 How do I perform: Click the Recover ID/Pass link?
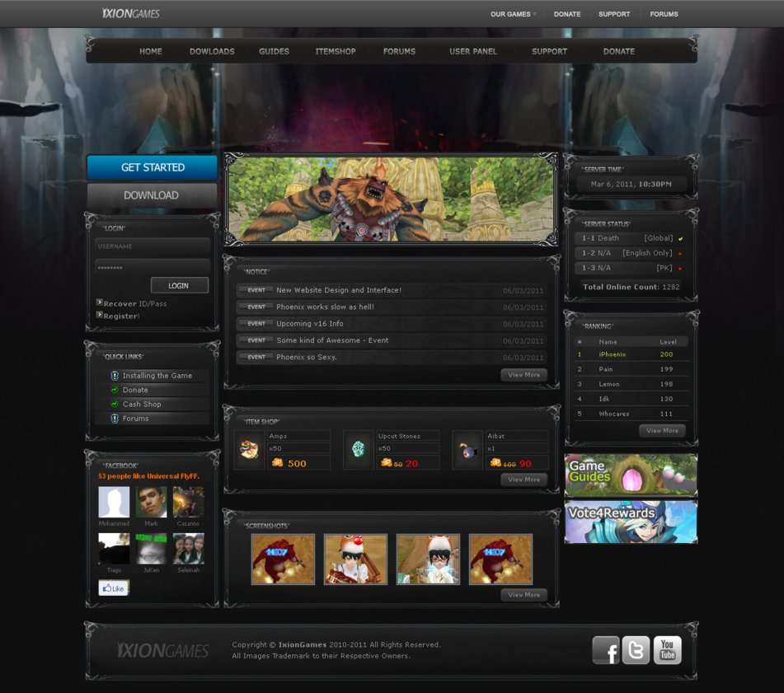click(135, 303)
